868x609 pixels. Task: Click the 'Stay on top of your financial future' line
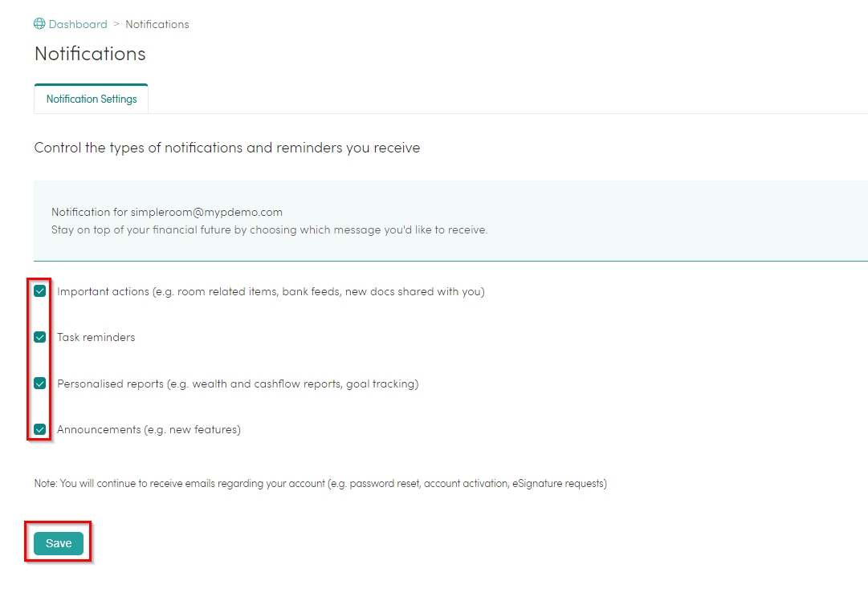pos(270,230)
